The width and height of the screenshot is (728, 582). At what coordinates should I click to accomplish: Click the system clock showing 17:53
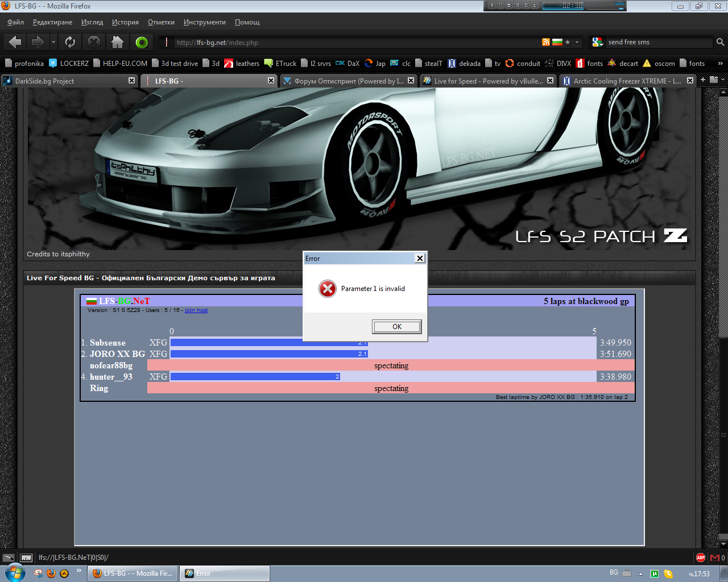699,573
